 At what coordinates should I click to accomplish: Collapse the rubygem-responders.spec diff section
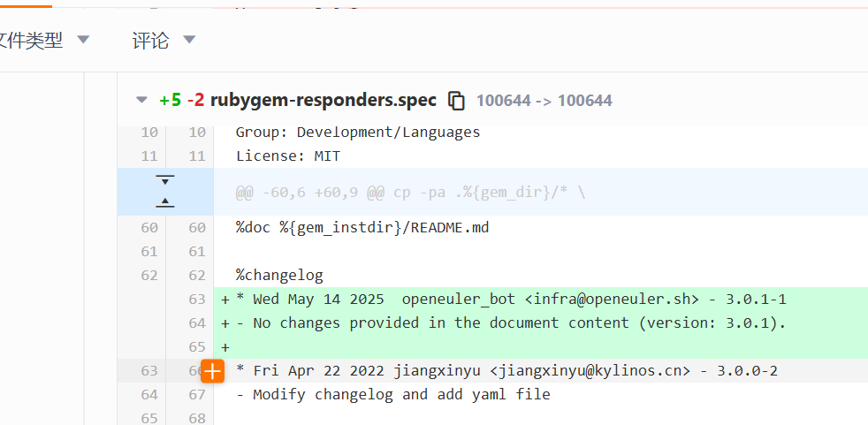(x=141, y=101)
